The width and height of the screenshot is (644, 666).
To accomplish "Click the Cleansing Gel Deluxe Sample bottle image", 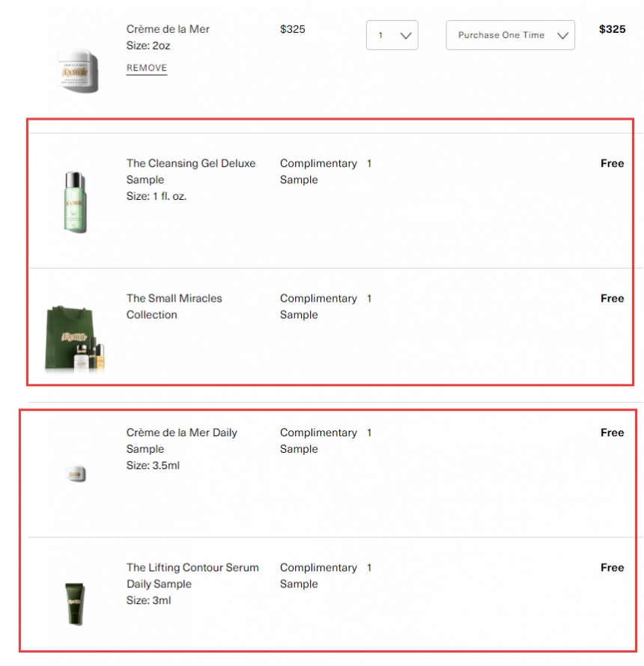I will click(76, 201).
